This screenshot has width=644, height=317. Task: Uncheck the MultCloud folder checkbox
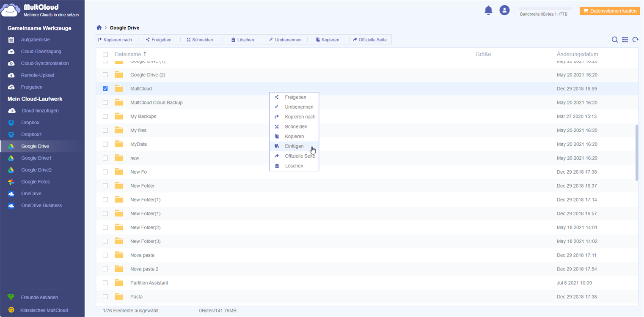(105, 89)
